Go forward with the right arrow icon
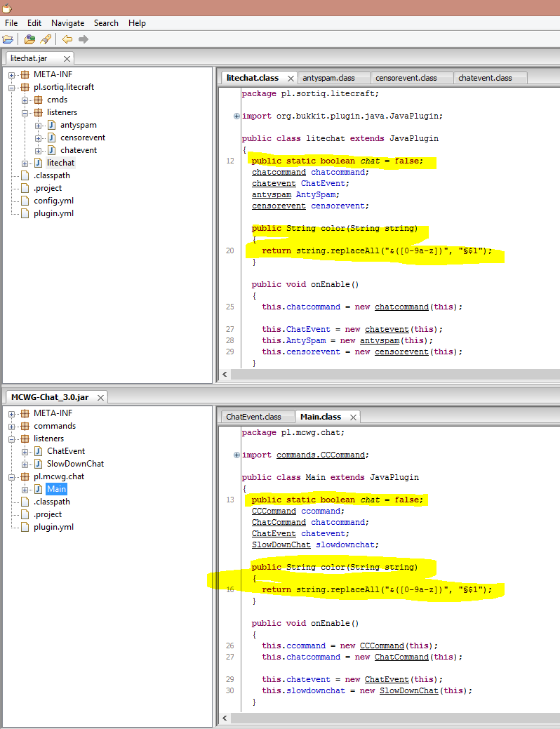 tap(84, 39)
